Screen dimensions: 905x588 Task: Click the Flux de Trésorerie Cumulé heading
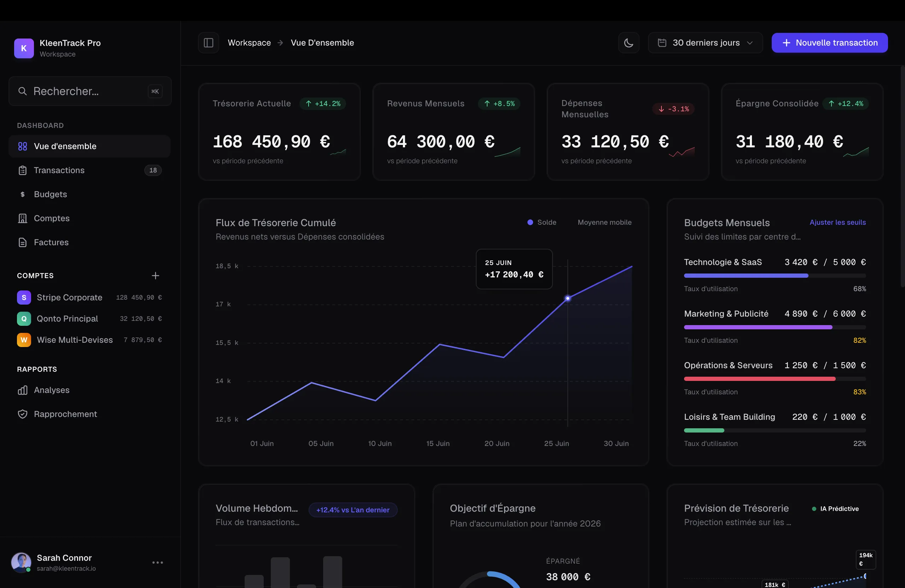click(276, 223)
